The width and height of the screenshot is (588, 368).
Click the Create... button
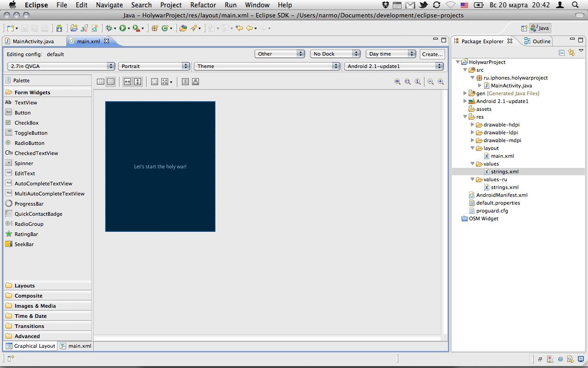[432, 54]
